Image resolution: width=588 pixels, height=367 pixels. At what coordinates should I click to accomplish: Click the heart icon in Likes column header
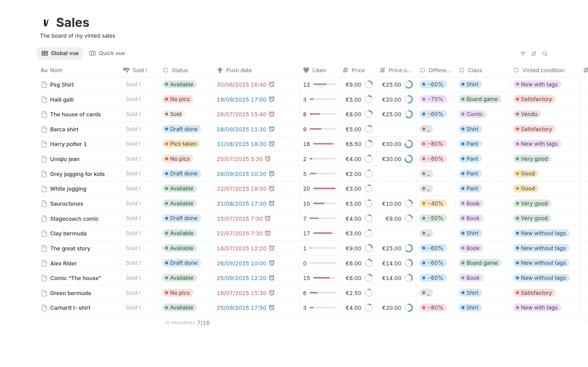(x=306, y=70)
